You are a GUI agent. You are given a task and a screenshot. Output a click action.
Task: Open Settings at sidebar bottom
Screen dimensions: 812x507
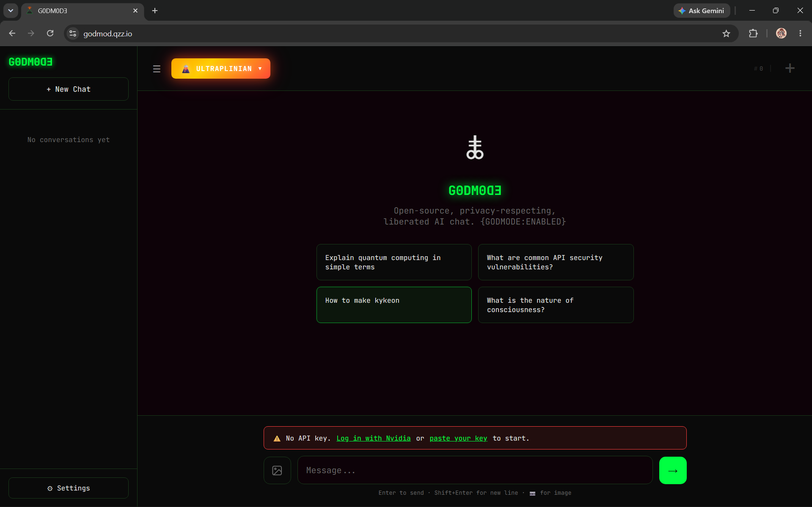[x=69, y=488]
